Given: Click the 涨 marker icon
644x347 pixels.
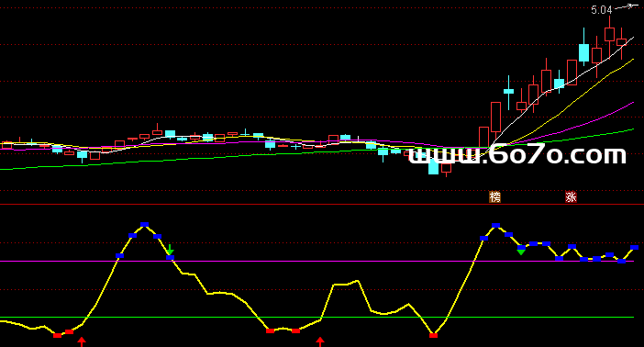Looking at the screenshot, I should tap(571, 197).
